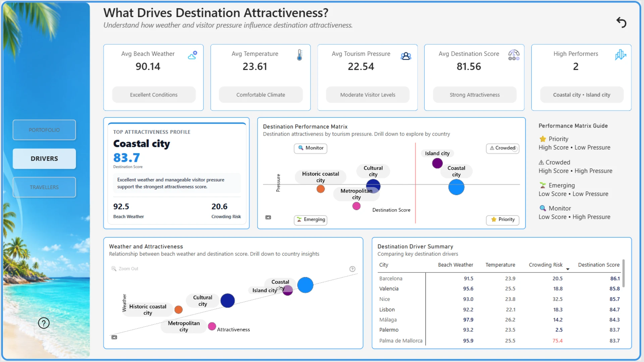Viewport: 644px width, 362px height.
Task: Select Island city bubble in Weather chart
Action: click(x=287, y=290)
